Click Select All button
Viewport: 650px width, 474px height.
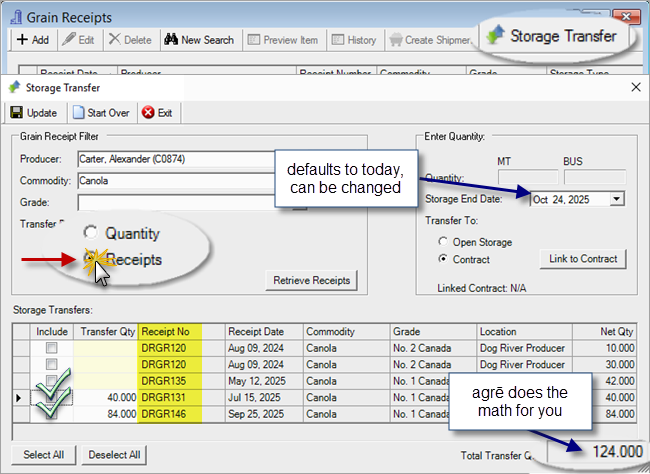[x=44, y=455]
